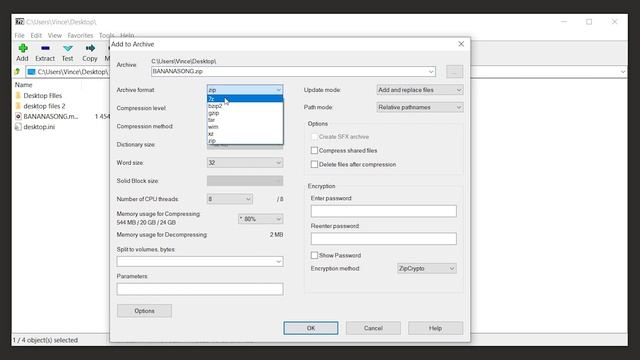Click the Test toolbar icon
640x360 pixels.
[x=67, y=53]
